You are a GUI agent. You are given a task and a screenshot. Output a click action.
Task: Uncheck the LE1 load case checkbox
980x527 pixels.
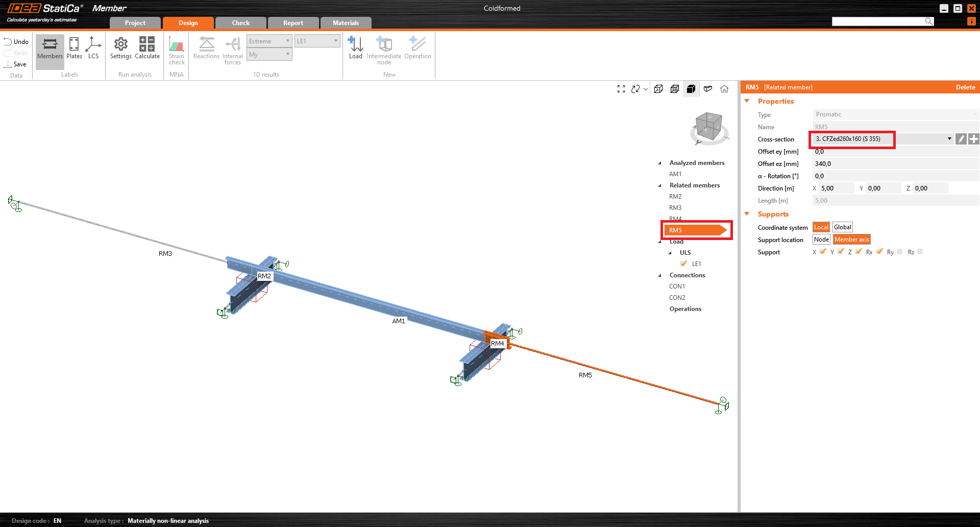point(683,263)
